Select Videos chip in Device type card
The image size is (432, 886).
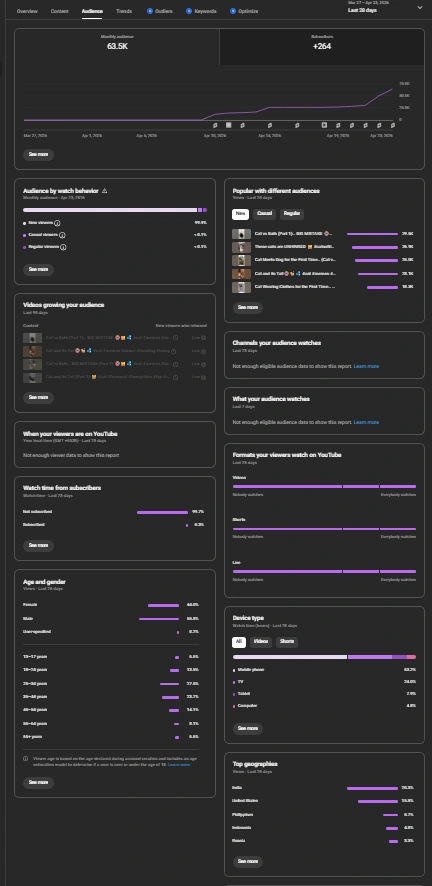coord(261,642)
